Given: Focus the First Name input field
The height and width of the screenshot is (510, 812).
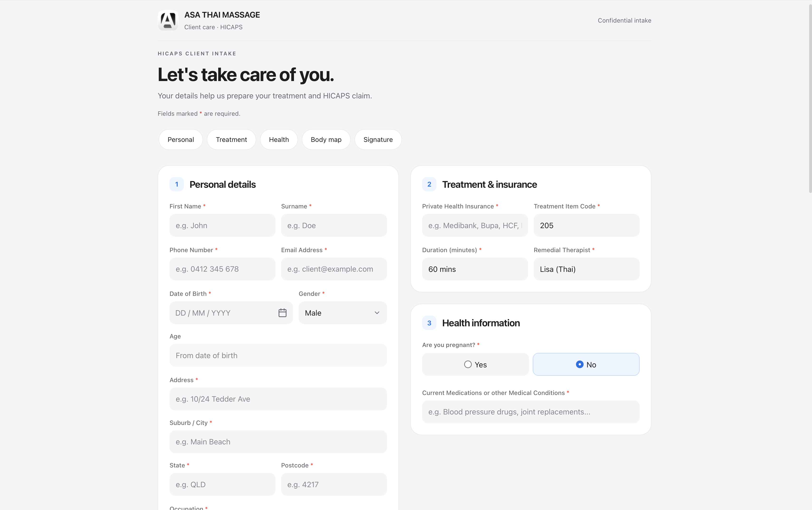Looking at the screenshot, I should (x=222, y=225).
